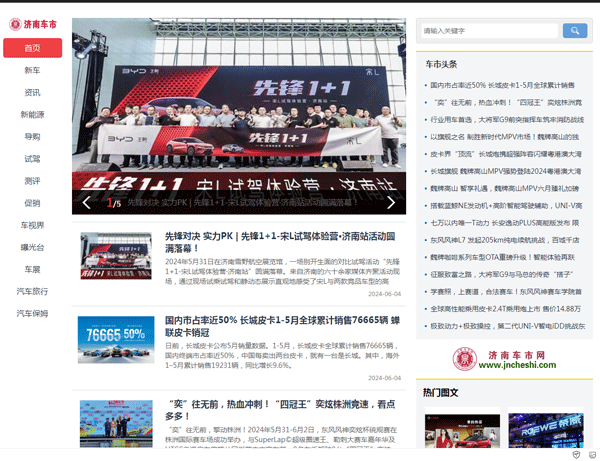Open the ROEWE 荣威 hot-picture thumbnail

[x=546, y=430]
